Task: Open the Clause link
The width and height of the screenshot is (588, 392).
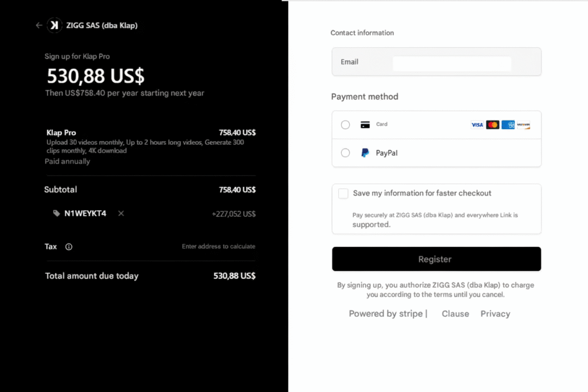Action: [x=455, y=314]
